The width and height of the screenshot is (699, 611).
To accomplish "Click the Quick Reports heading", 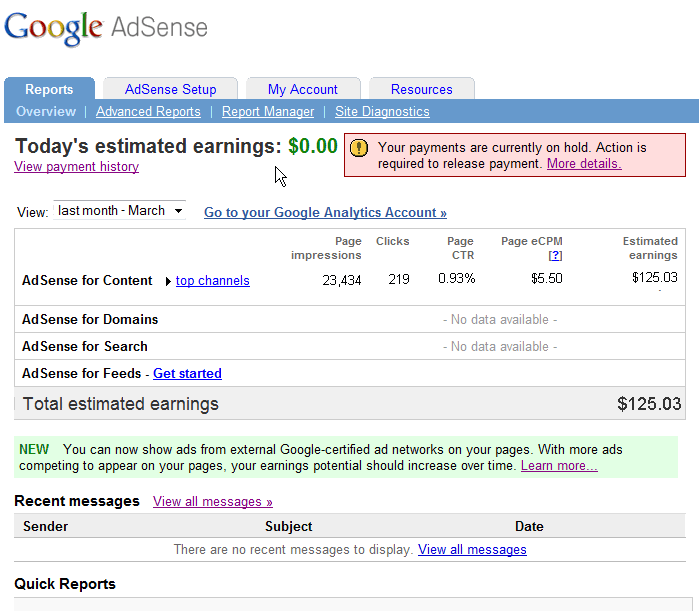I will click(65, 584).
